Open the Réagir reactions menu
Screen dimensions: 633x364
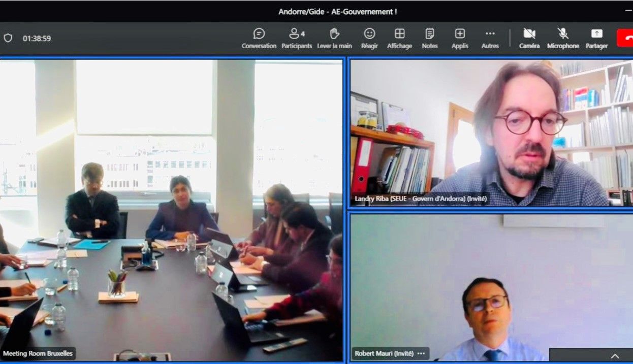pos(369,39)
